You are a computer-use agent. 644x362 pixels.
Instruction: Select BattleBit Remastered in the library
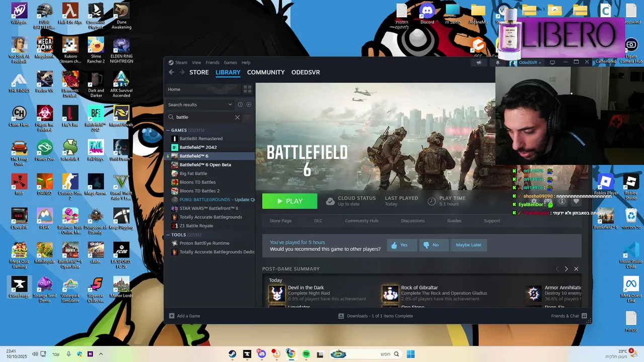pyautogui.click(x=201, y=139)
